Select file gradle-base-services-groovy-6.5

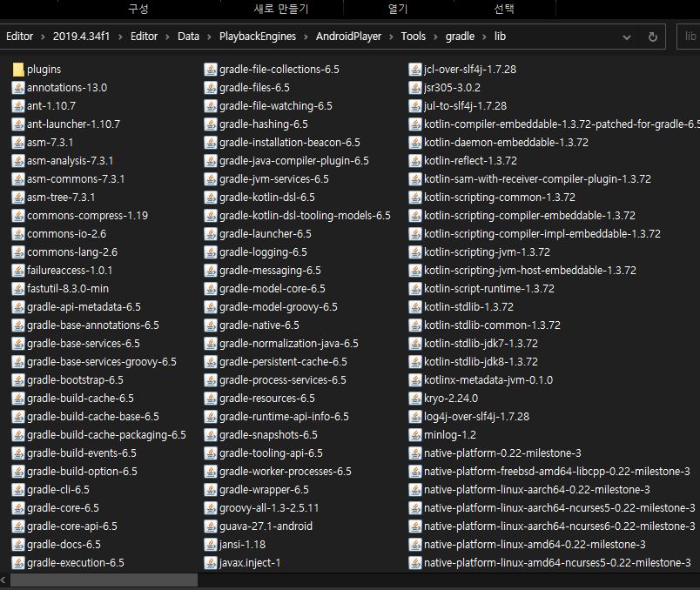(94, 362)
